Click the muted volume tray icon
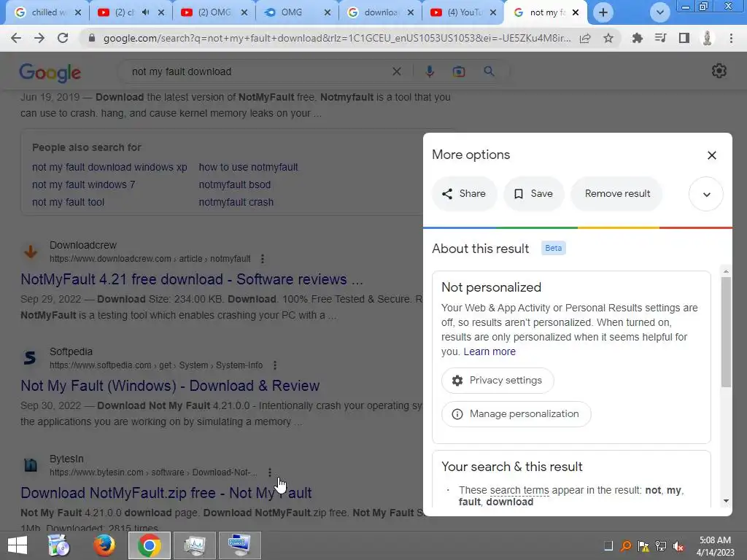 (678, 545)
